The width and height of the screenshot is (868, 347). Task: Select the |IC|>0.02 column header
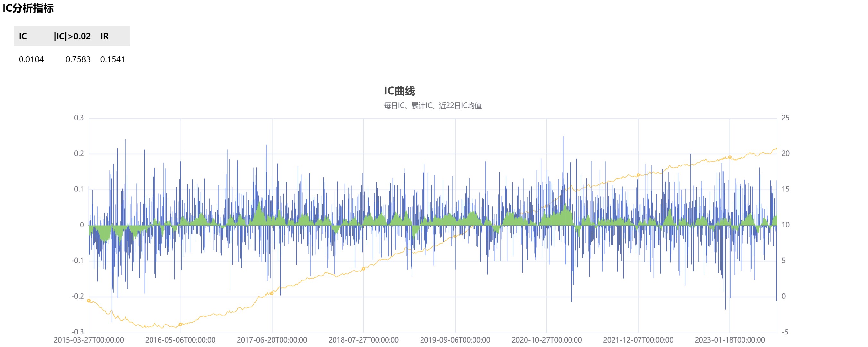pyautogui.click(x=72, y=36)
